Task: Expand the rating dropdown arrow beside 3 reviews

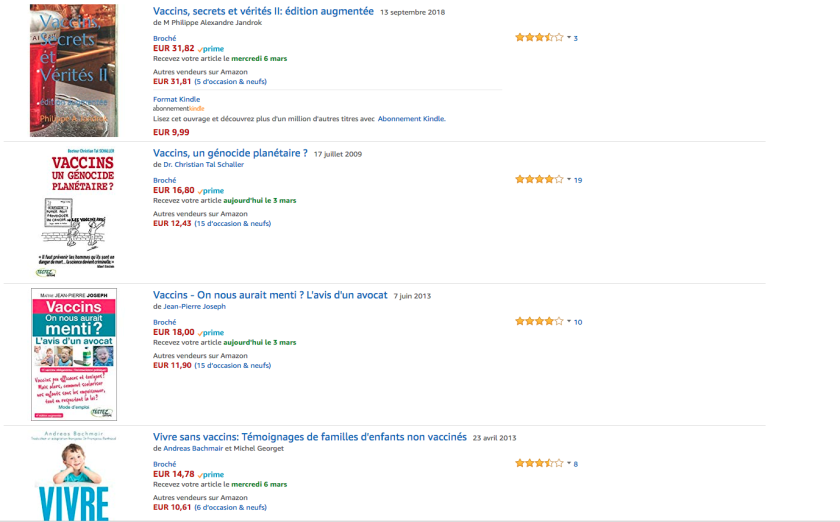Action: click(569, 38)
